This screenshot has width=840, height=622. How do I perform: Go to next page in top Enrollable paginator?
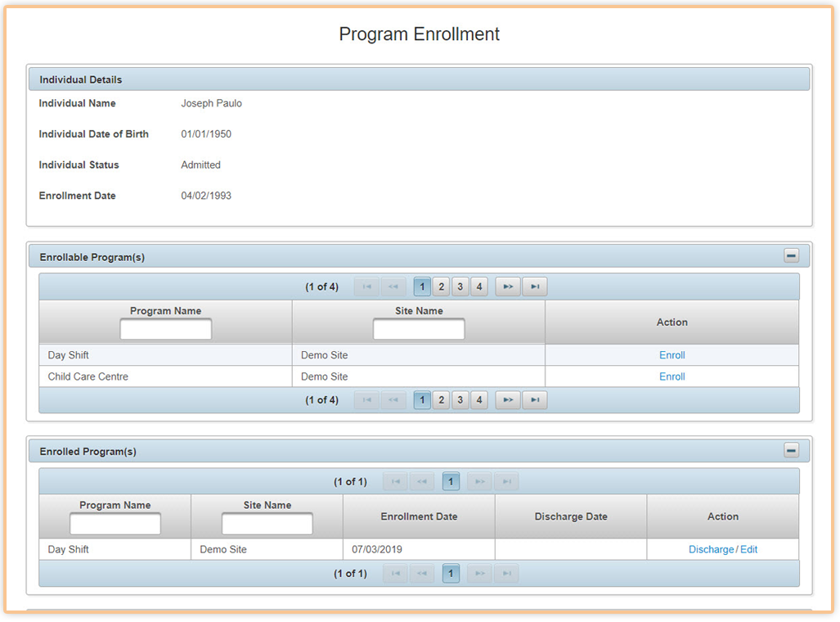coord(508,286)
